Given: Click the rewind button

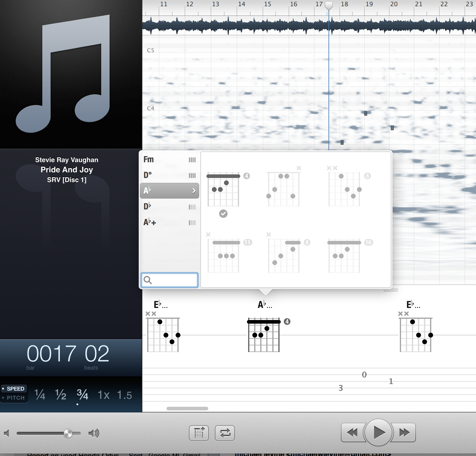Looking at the screenshot, I should pyautogui.click(x=352, y=432).
